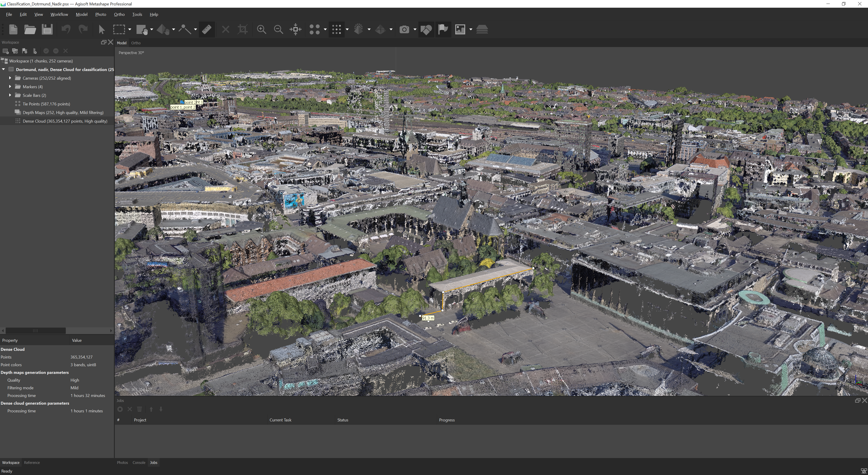The image size is (868, 475).
Task: Switch to the Ortho tab
Action: pos(136,43)
